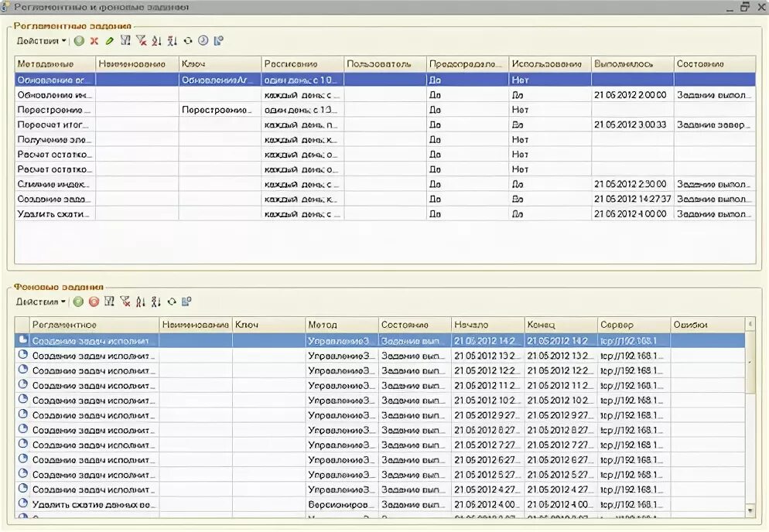Click the Состояние header in scheduled jobs table

click(x=715, y=63)
